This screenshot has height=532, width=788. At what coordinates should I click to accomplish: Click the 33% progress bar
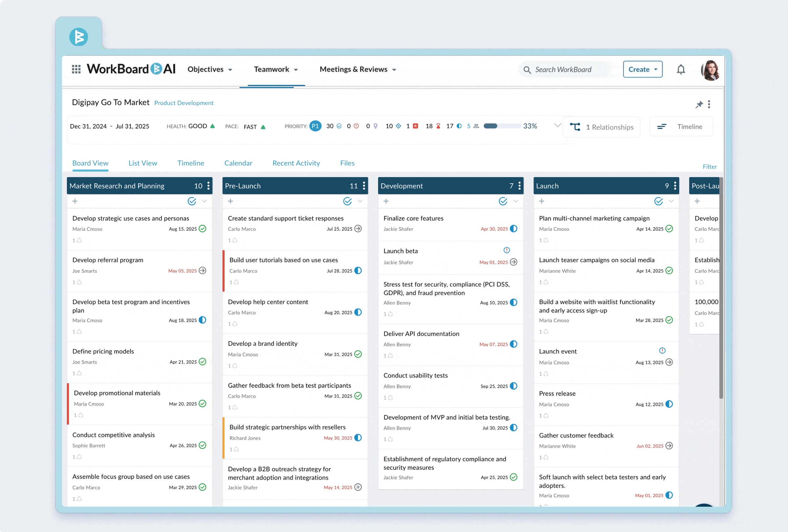point(502,126)
